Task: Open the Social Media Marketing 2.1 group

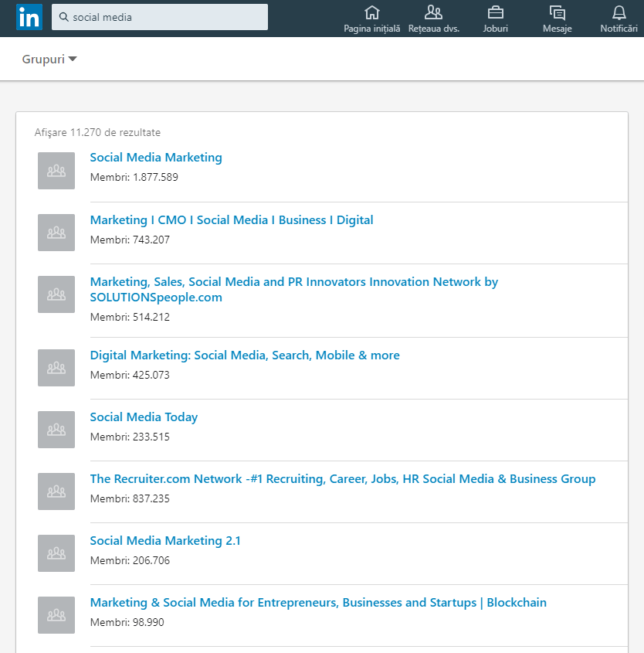Action: [164, 540]
